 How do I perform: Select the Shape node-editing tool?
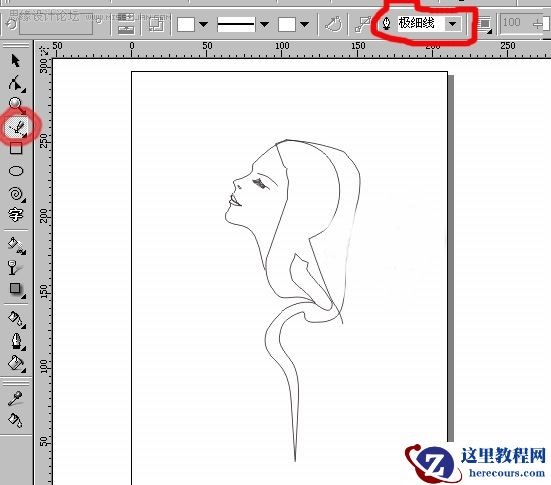tap(16, 83)
